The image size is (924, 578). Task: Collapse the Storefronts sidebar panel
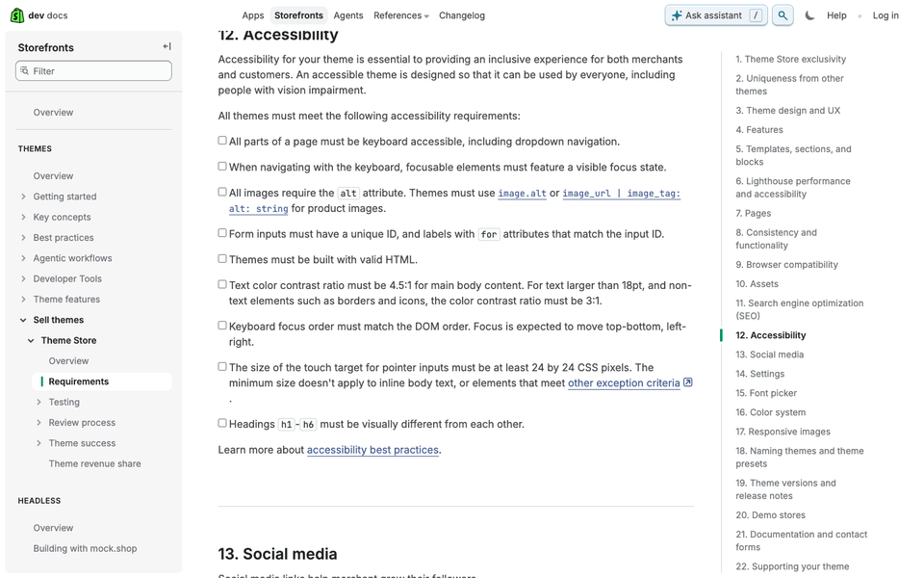pyautogui.click(x=167, y=46)
